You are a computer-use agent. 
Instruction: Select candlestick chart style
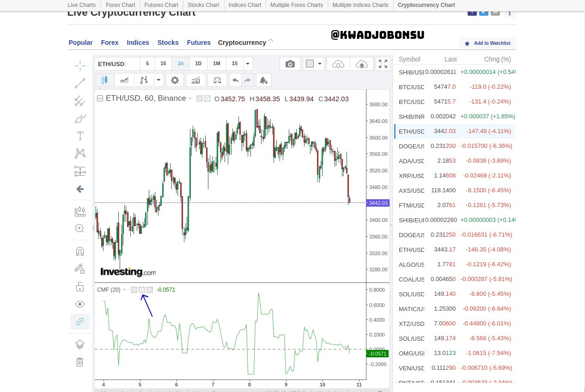(104, 80)
